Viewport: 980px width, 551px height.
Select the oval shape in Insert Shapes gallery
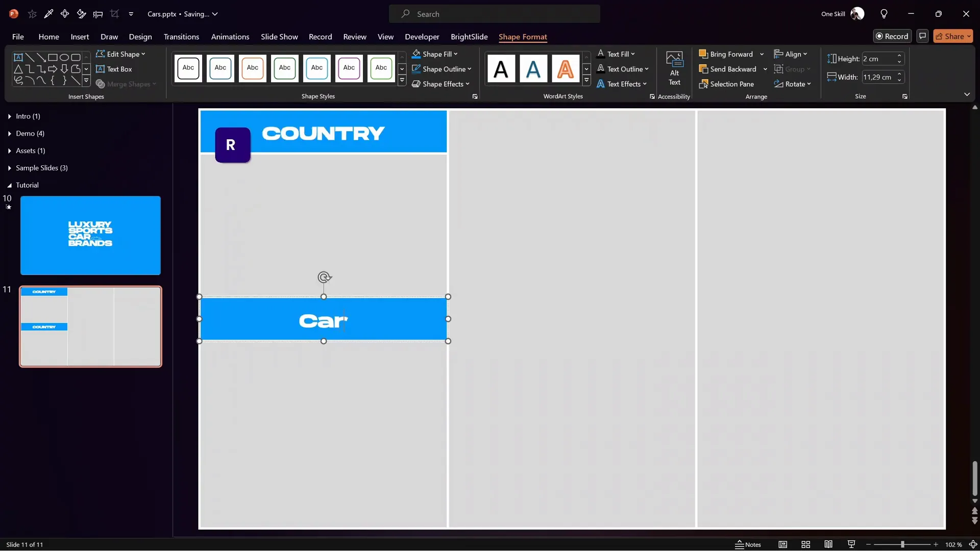coord(64,57)
